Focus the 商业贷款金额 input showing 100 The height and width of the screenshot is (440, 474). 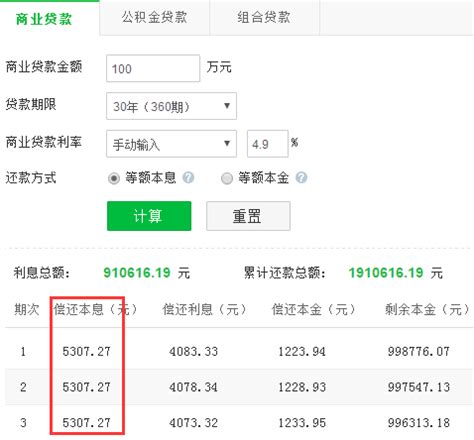coord(153,68)
